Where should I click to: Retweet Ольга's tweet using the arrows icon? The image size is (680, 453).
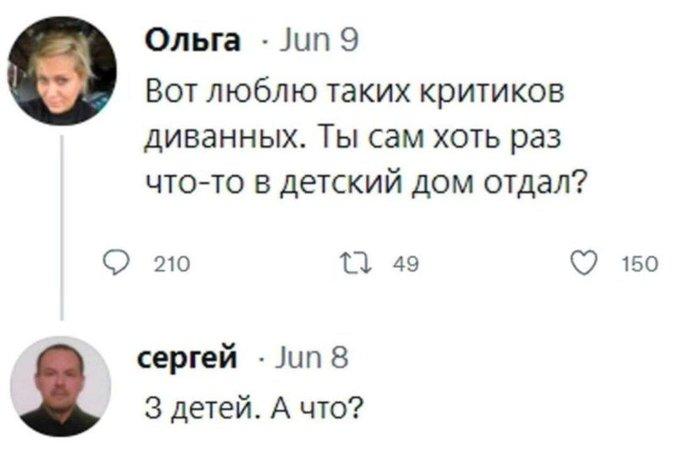pyautogui.click(x=369, y=263)
